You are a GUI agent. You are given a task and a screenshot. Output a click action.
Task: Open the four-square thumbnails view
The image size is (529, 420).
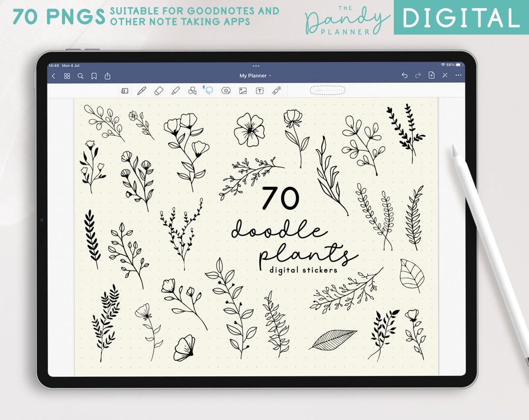point(67,76)
